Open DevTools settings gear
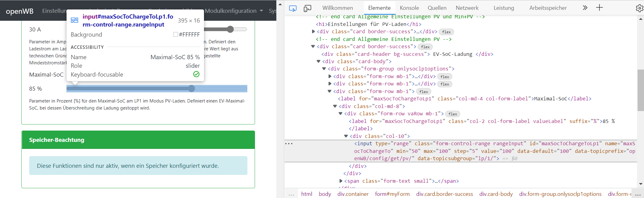The height and width of the screenshot is (198, 644). pyautogui.click(x=639, y=8)
